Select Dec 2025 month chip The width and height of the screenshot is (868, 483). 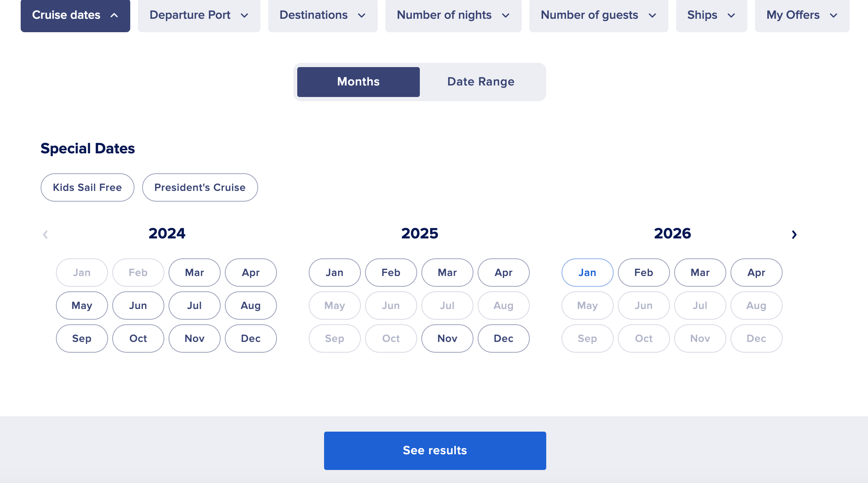[x=504, y=338]
